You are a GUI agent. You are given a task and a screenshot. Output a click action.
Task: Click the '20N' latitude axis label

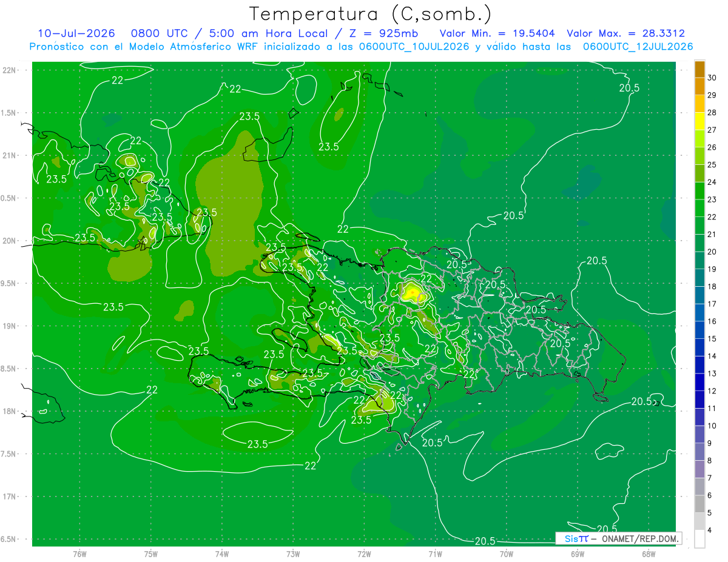pyautogui.click(x=9, y=241)
